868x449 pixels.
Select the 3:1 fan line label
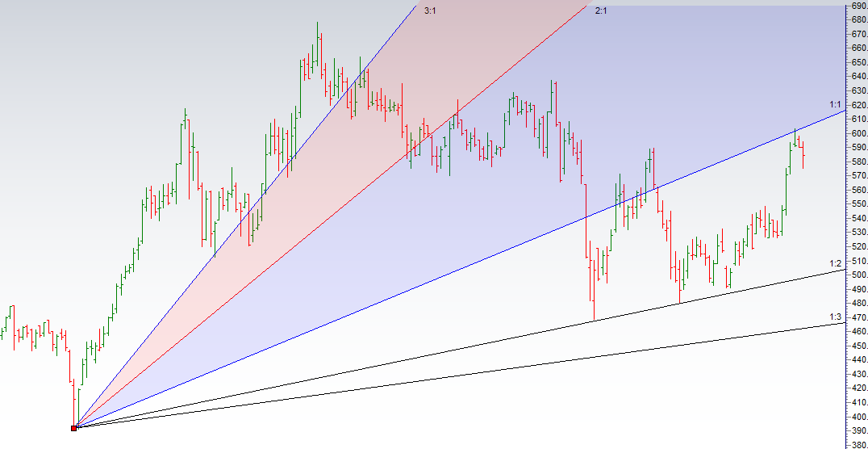(430, 10)
